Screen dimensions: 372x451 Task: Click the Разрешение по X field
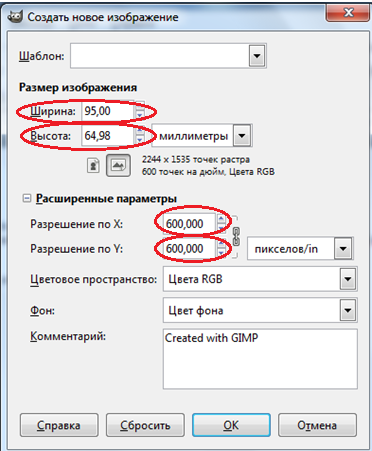pyautogui.click(x=189, y=224)
